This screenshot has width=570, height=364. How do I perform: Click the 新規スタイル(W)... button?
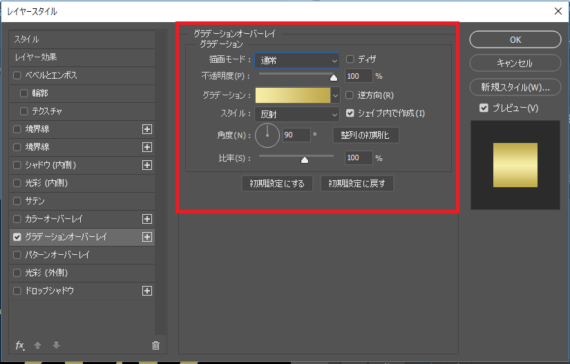pos(515,87)
